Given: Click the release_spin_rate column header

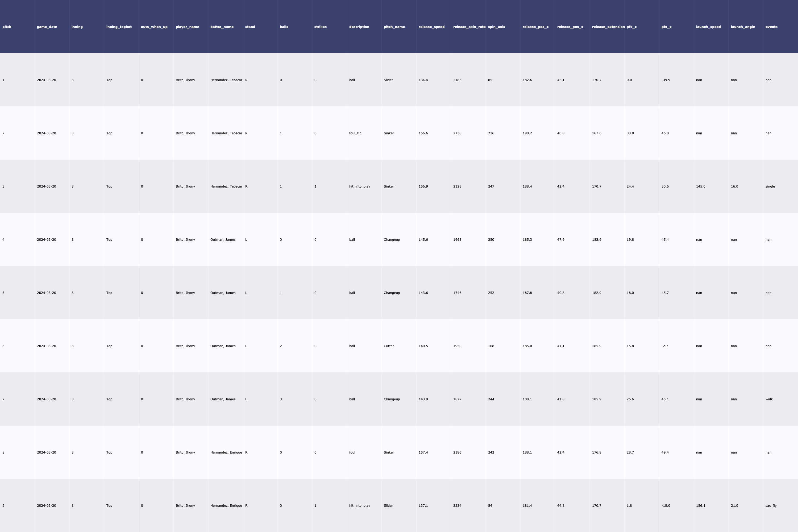Looking at the screenshot, I should (x=469, y=27).
